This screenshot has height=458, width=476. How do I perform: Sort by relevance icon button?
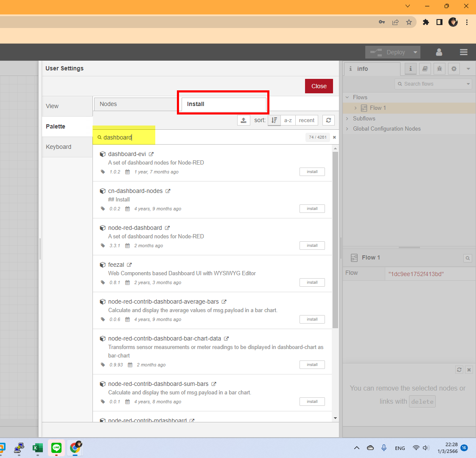pyautogui.click(x=274, y=120)
